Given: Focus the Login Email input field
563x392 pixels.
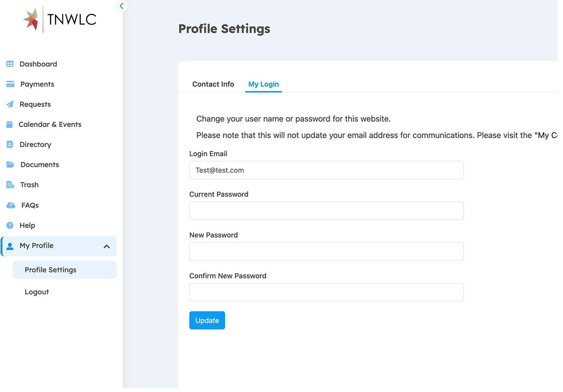Looking at the screenshot, I should point(326,170).
